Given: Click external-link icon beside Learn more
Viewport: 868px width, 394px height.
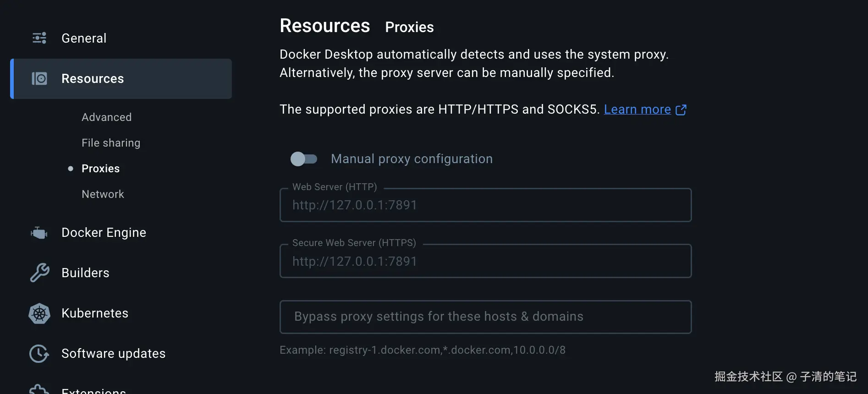Looking at the screenshot, I should pos(681,109).
